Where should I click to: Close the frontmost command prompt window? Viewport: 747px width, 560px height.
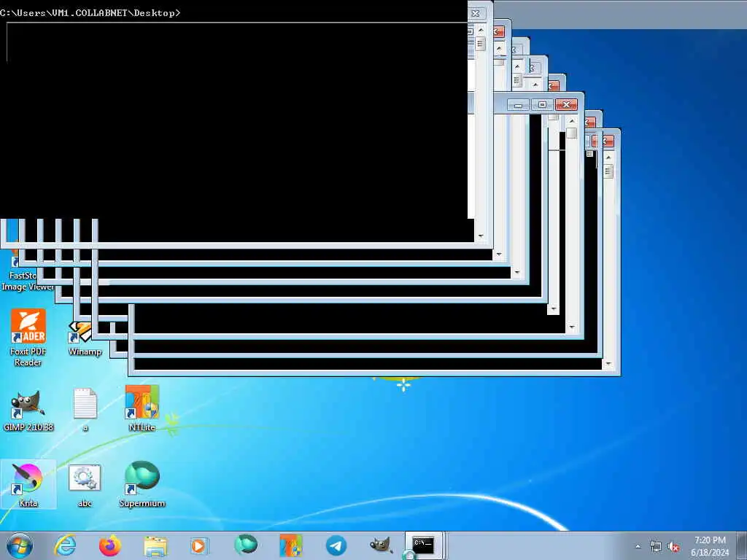[x=476, y=13]
